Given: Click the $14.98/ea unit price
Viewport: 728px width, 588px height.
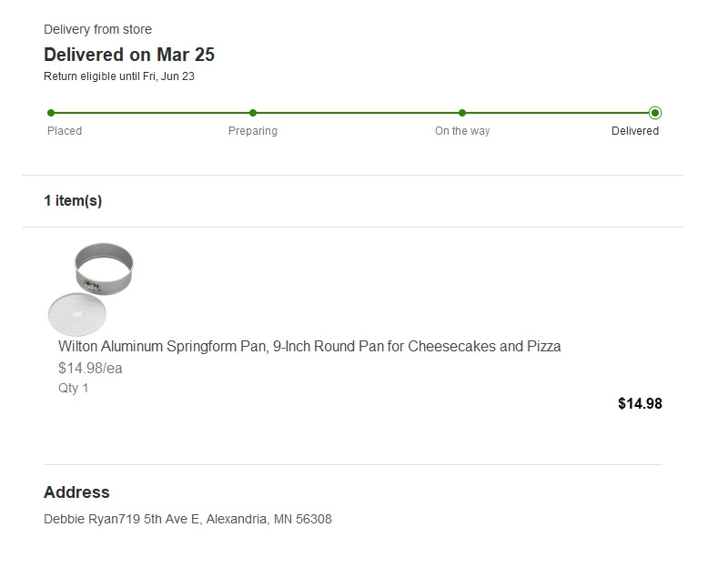Looking at the screenshot, I should 90,369.
